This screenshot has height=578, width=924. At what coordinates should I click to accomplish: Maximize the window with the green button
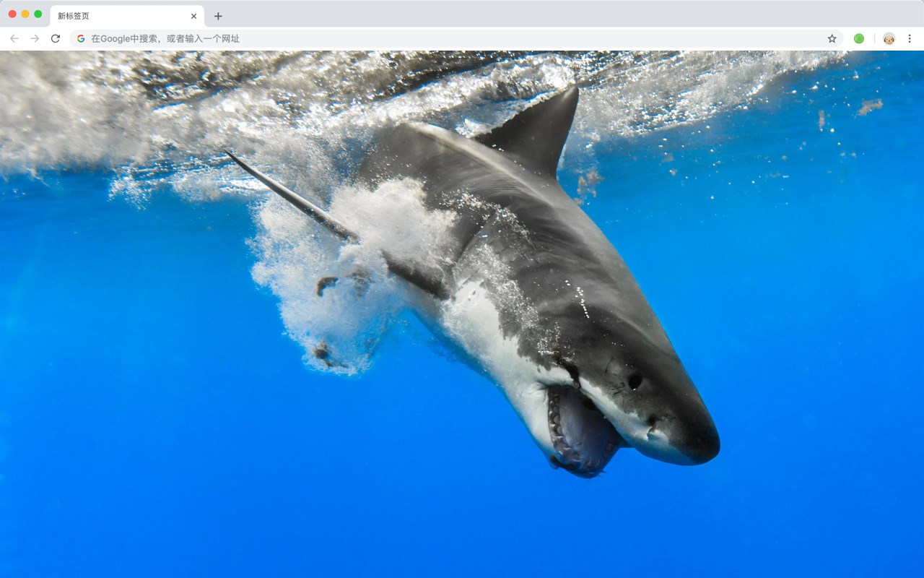38,14
